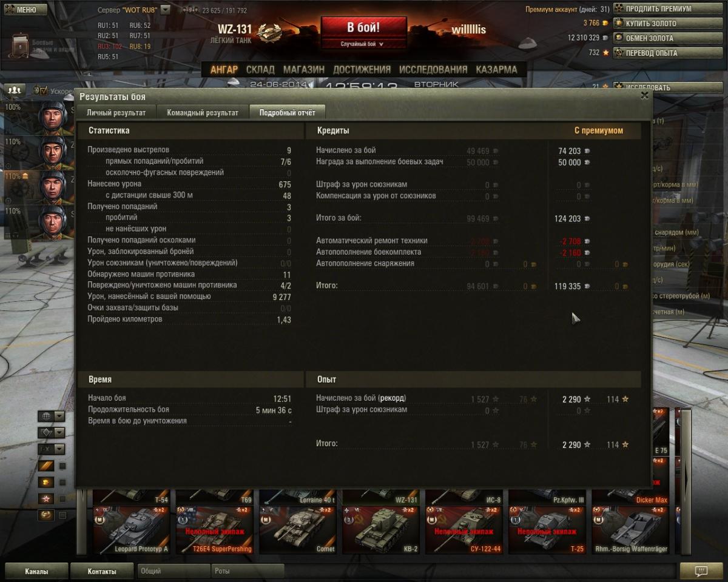Toggle checkbox next to orange stripe filter
The image size is (728, 582).
(x=62, y=466)
